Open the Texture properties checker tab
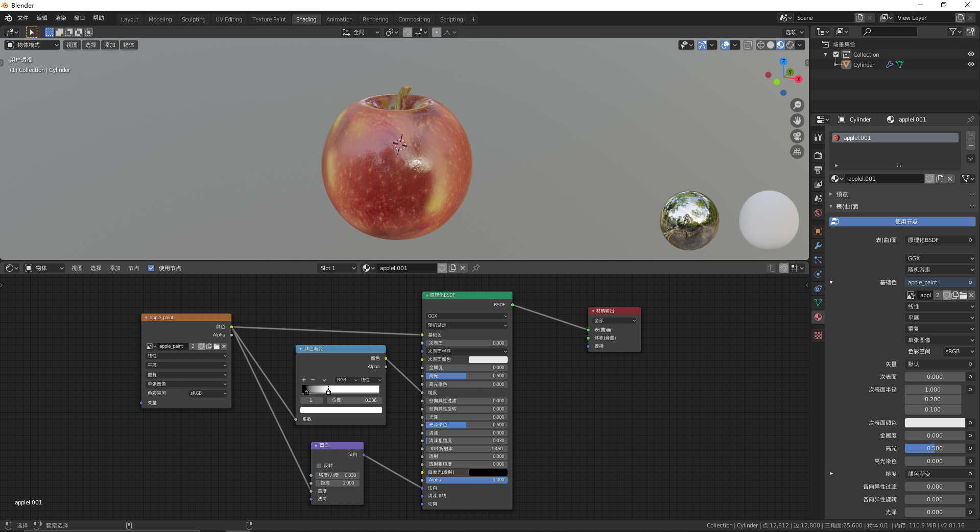980x532 pixels. [818, 335]
